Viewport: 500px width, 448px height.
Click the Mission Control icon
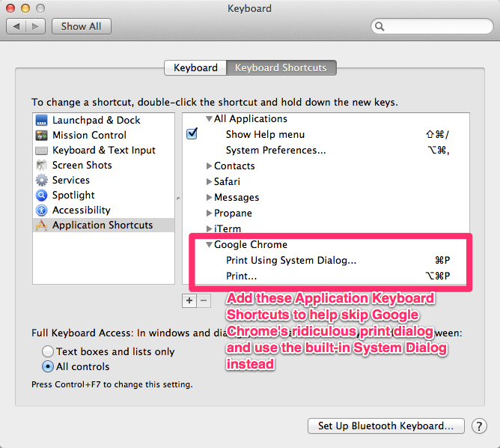coord(41,136)
